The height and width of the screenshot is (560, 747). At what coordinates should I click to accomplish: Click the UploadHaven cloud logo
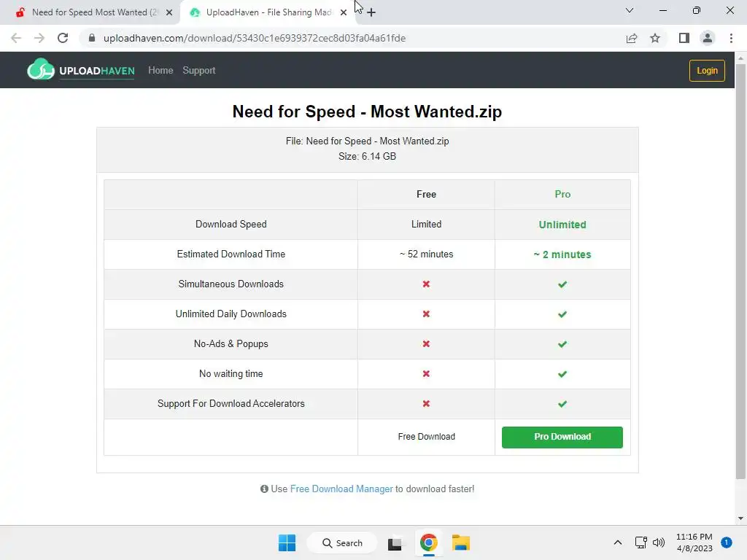coord(41,69)
